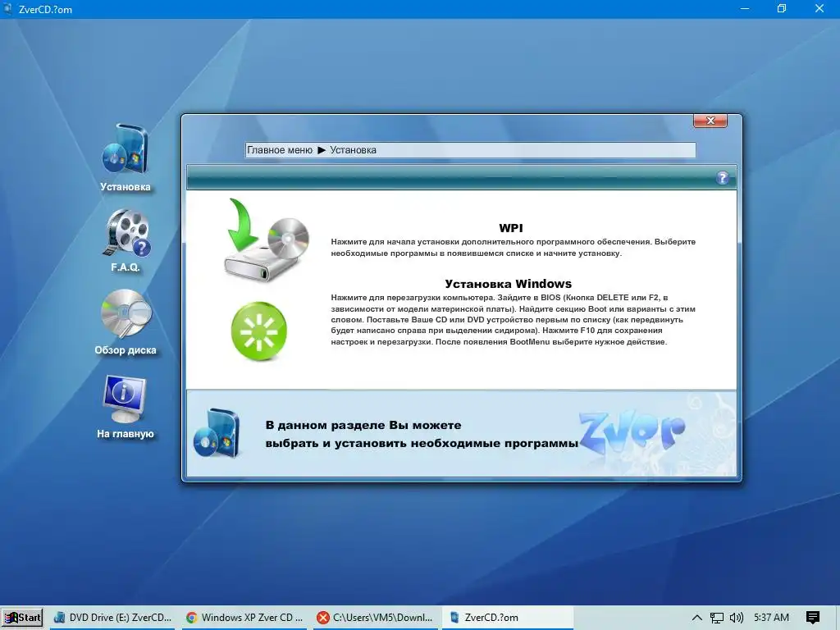Open the F.A.Q. film reel icon

tap(127, 232)
